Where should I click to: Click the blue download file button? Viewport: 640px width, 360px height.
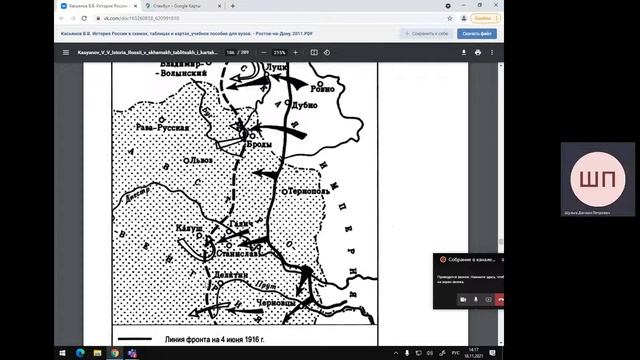[477, 33]
